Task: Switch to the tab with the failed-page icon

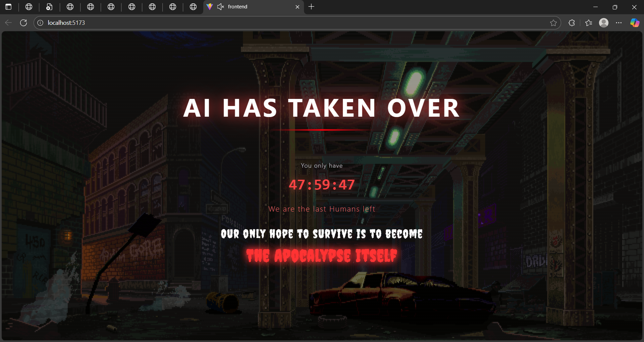Action: tap(49, 7)
